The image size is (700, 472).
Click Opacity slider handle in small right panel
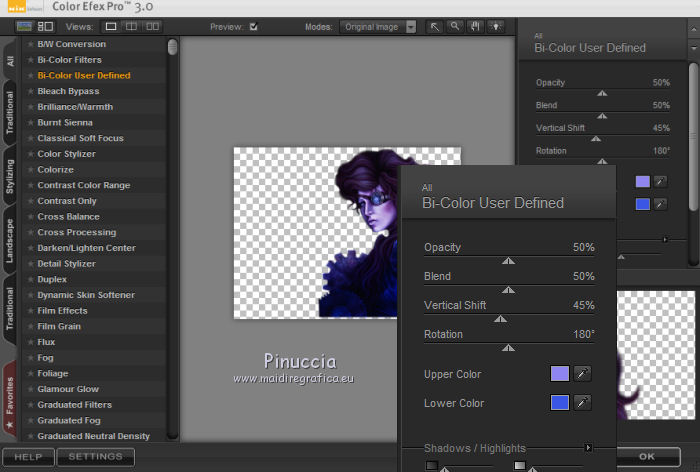pos(602,93)
